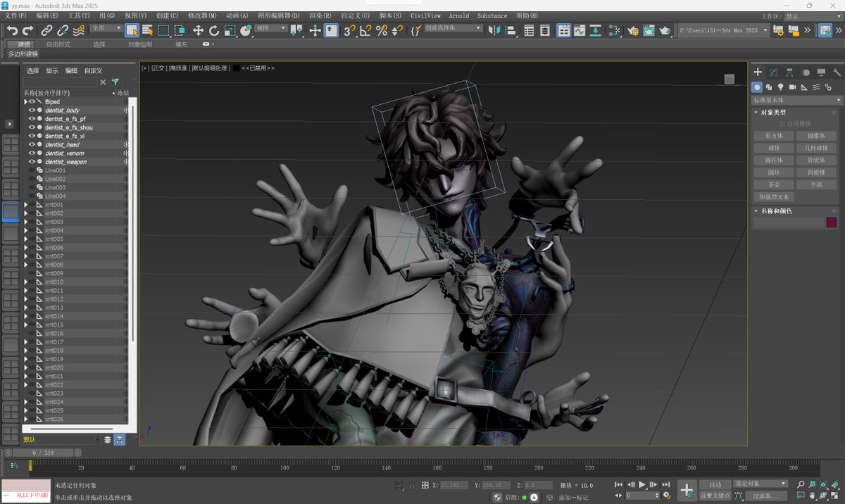Toggle the Percent Snap icon
Image resolution: width=845 pixels, height=504 pixels.
[x=382, y=30]
